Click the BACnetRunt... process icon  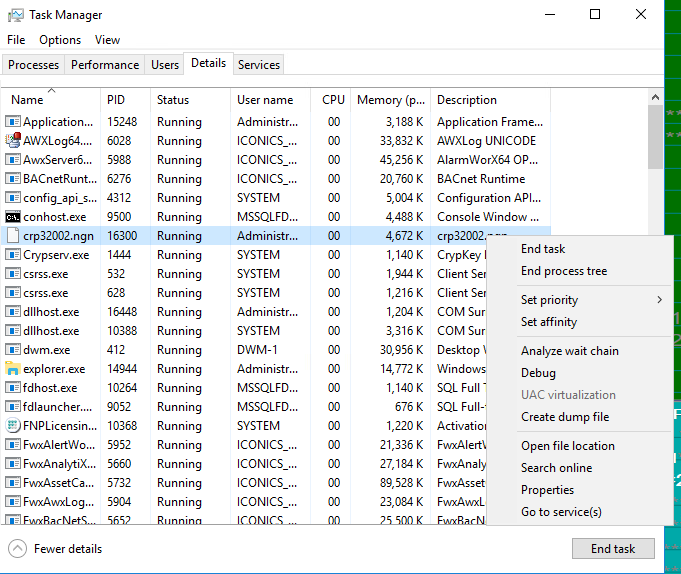click(x=13, y=178)
